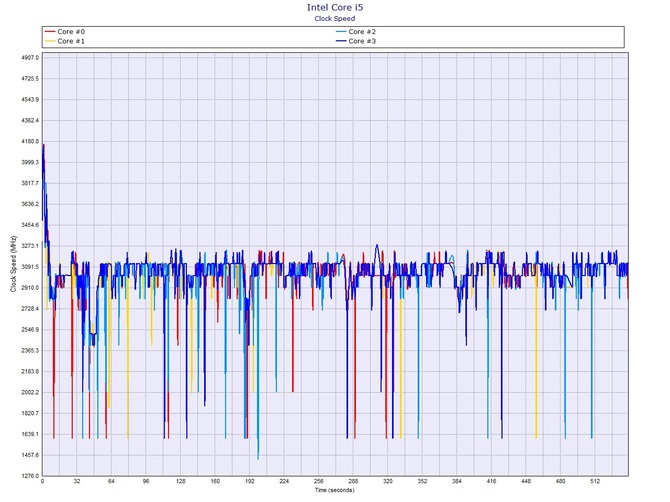Click the 2546.9 y-axis value
This screenshot has height=502, width=670.
point(30,330)
